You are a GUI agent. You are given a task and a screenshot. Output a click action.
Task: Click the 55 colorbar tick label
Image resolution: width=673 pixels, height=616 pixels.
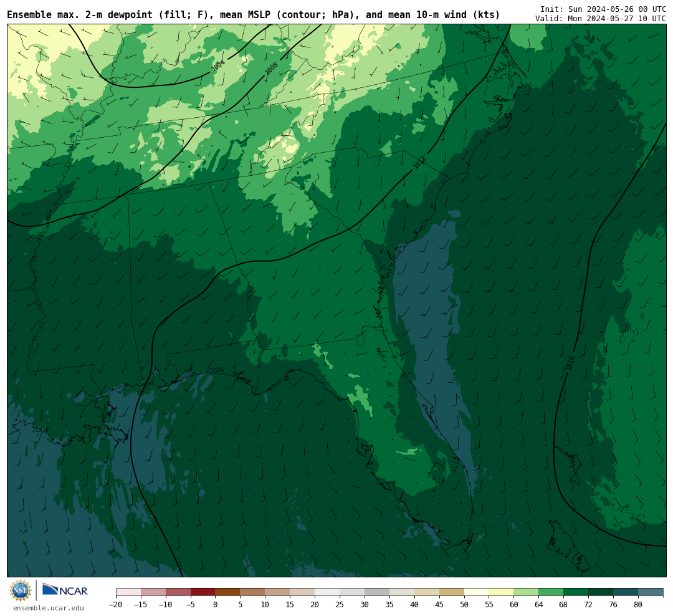click(489, 605)
